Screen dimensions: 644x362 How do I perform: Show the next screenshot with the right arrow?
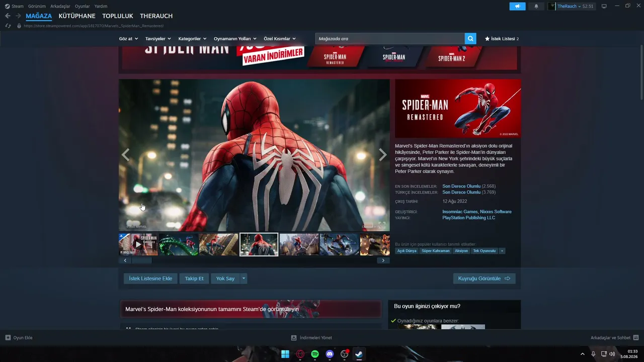[383, 155]
